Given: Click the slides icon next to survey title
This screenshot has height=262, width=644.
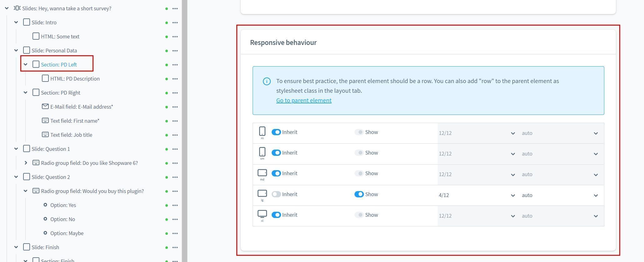Looking at the screenshot, I should 17,8.
